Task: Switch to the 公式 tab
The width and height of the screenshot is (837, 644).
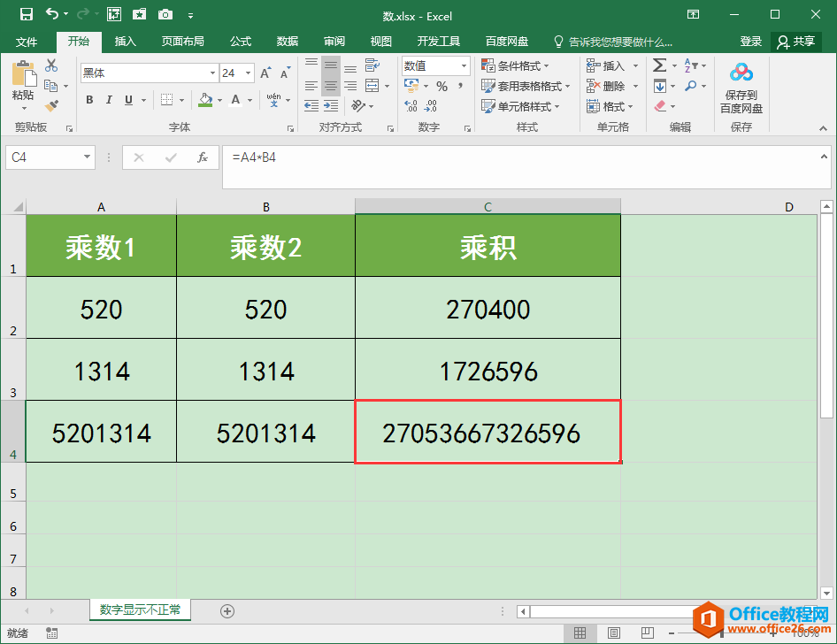Action: (240, 42)
